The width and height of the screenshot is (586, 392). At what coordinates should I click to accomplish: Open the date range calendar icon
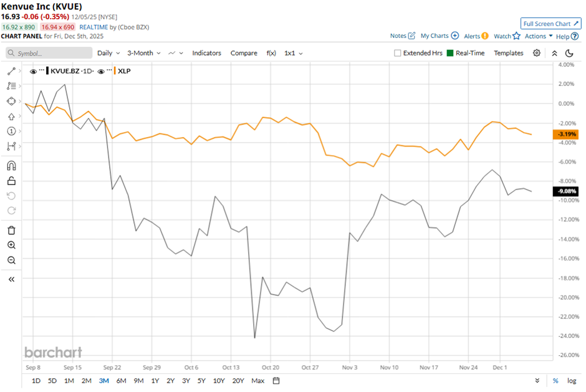pyautogui.click(x=276, y=381)
